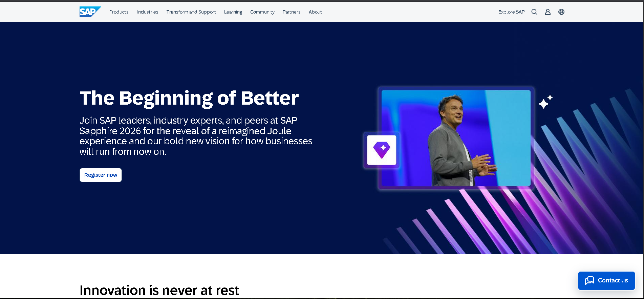Click the Explore SAP link

pos(511,12)
